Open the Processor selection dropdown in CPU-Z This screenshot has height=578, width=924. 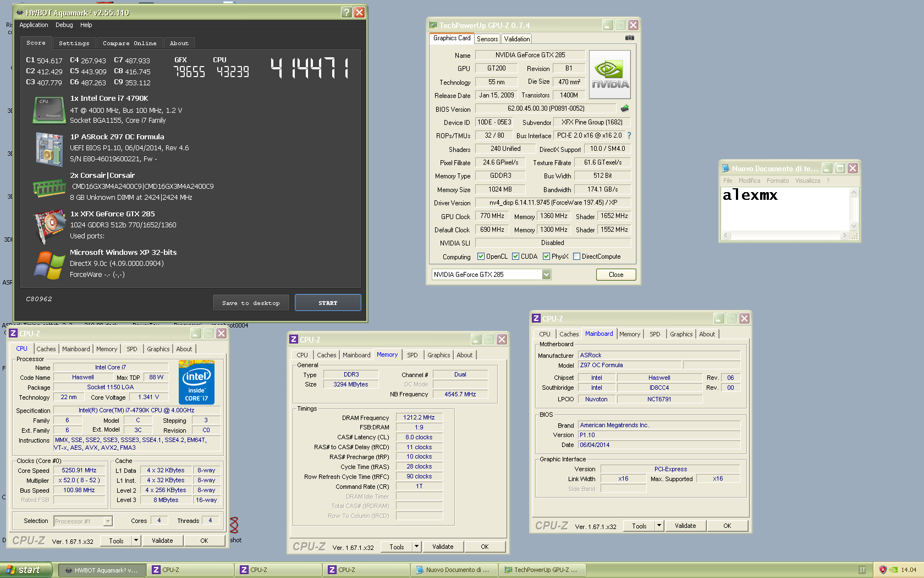click(x=108, y=521)
